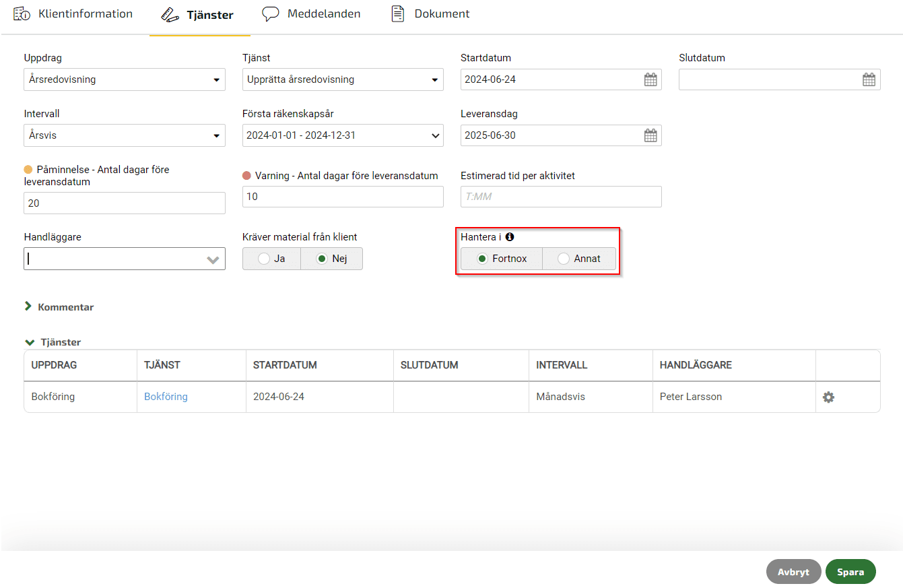The image size is (903, 588).
Task: Select Ja for Kräver material från klient
Action: point(271,259)
